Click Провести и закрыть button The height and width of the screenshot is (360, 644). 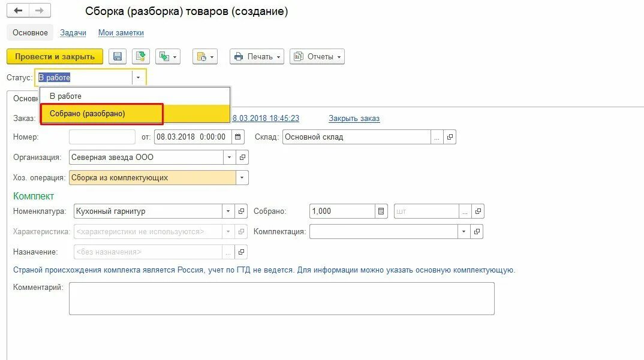(x=55, y=57)
